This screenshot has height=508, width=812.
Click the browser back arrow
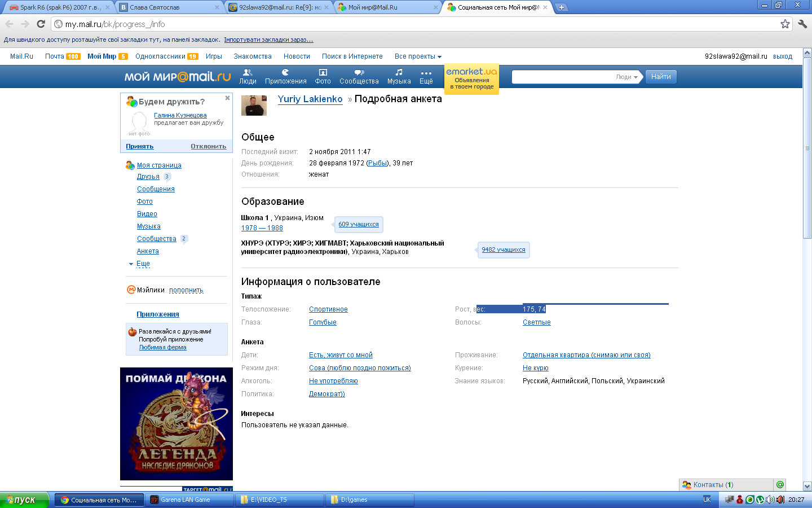[x=9, y=24]
